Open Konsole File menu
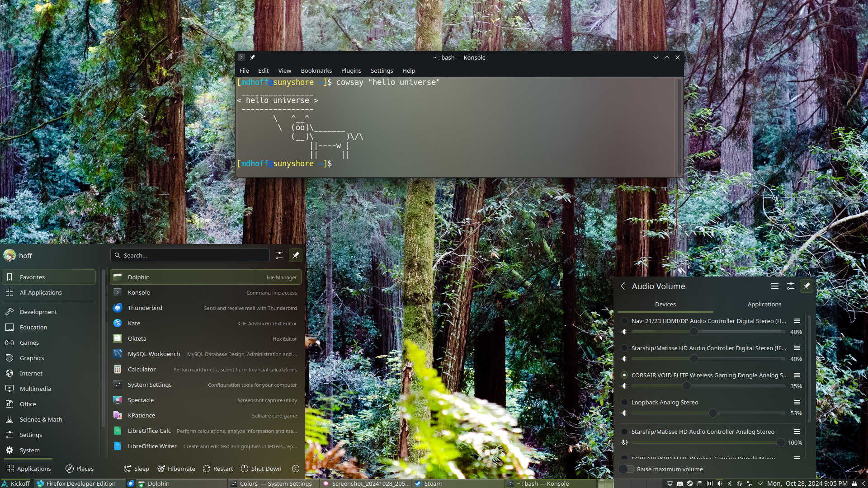The height and width of the screenshot is (488, 868). point(244,70)
